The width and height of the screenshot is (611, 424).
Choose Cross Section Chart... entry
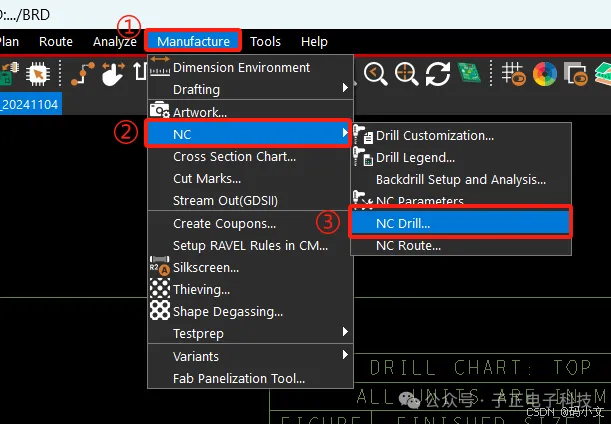pos(250,156)
